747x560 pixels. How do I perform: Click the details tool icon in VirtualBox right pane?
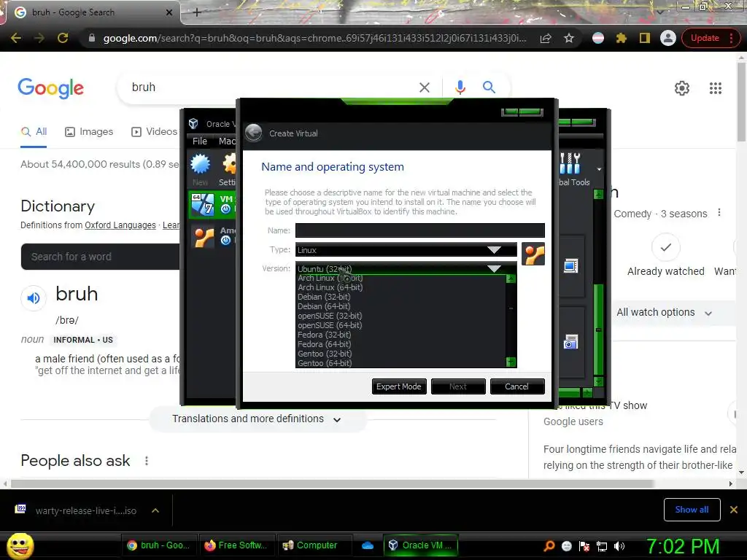[570, 265]
